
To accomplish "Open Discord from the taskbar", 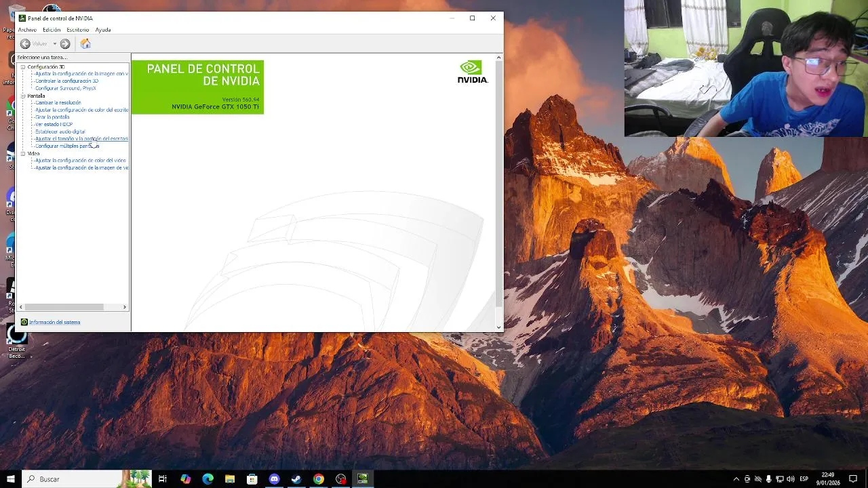I will click(274, 479).
